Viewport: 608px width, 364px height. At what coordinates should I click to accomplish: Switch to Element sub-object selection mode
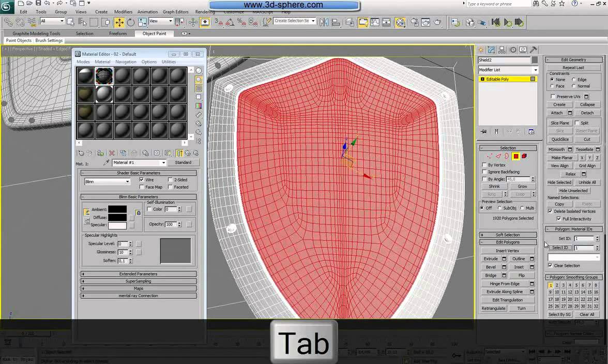click(524, 156)
